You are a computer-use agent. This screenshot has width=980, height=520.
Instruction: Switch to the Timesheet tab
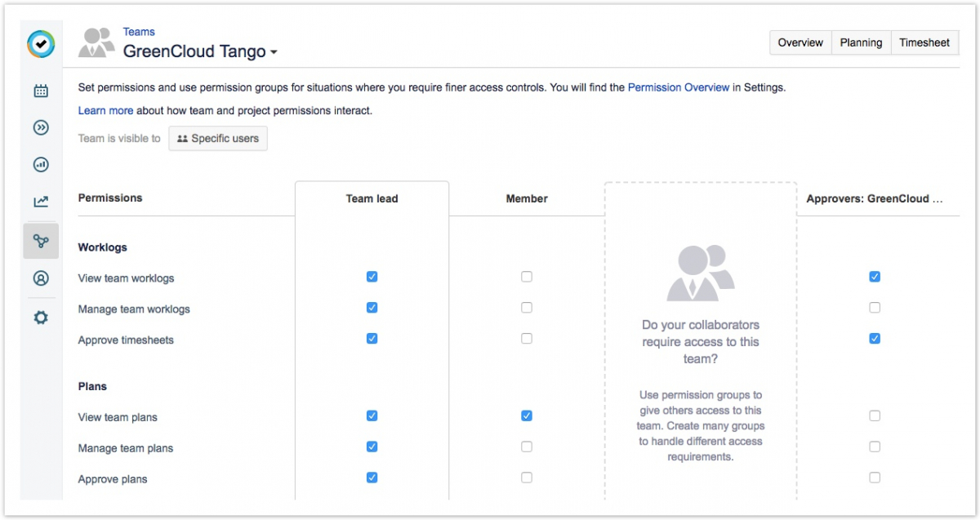point(924,42)
